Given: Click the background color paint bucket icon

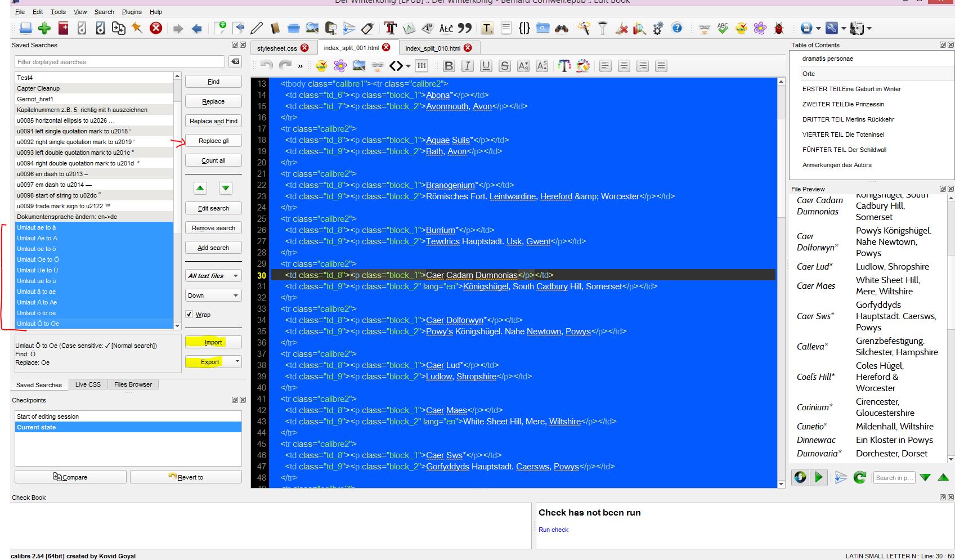Looking at the screenshot, I should click(x=583, y=66).
